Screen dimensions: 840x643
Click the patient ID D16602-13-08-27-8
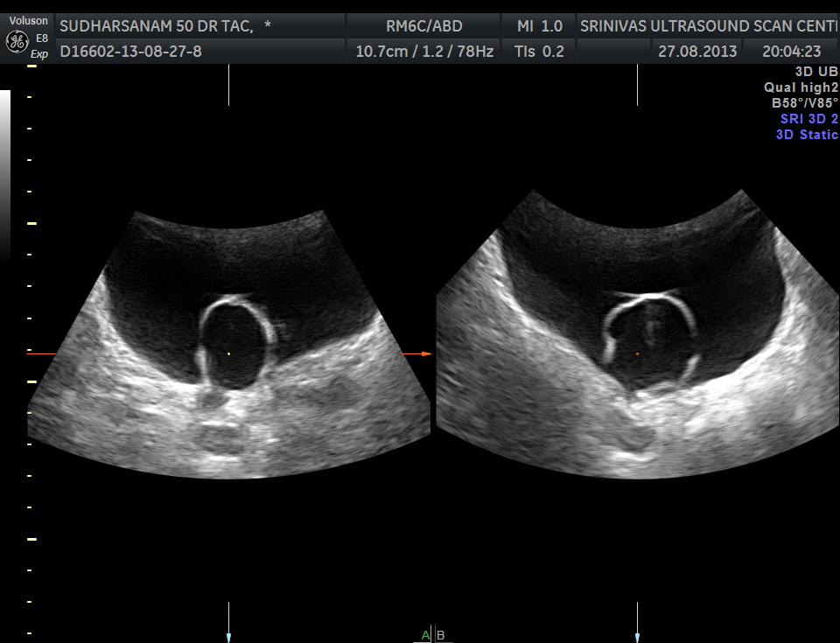click(130, 52)
